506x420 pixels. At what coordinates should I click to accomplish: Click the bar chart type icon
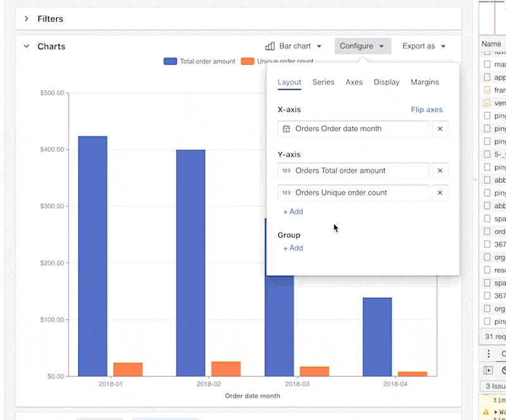(270, 46)
